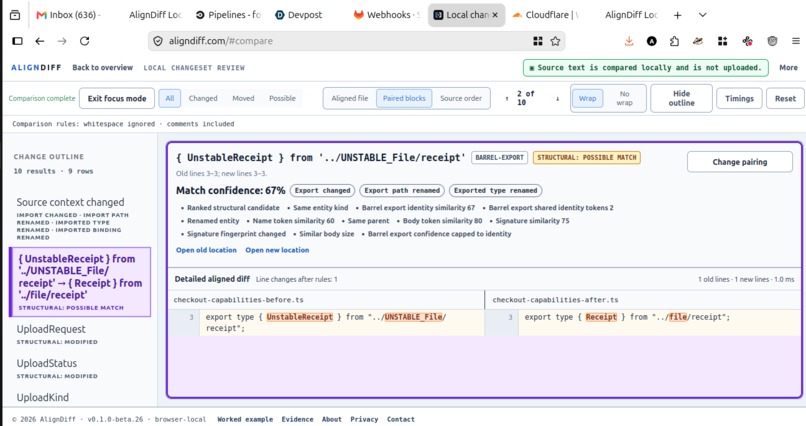Follow the Back to overview link
806x426 pixels.
102,67
